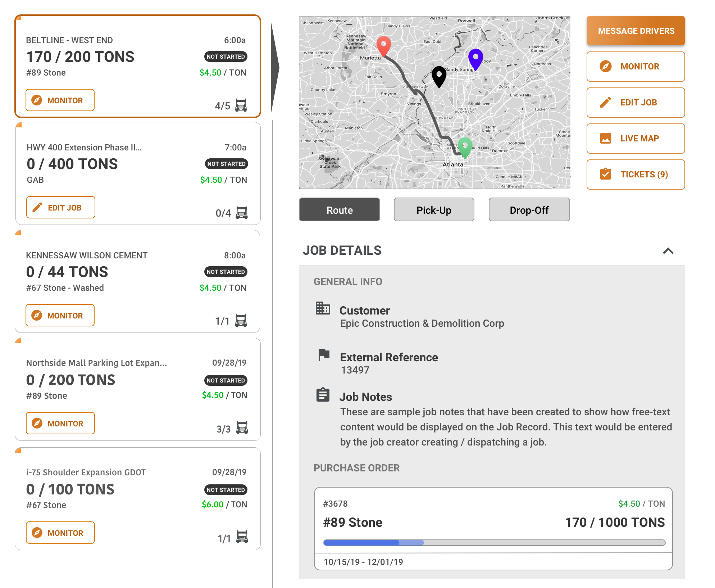Select the Live Map image icon
Screen dimensions: 715x588
click(x=606, y=138)
